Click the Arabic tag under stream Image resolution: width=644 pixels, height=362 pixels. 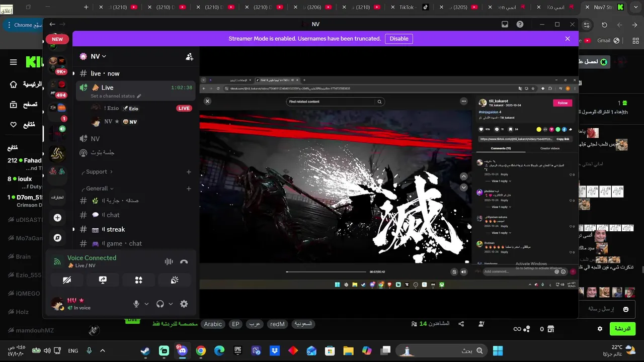pos(213,324)
